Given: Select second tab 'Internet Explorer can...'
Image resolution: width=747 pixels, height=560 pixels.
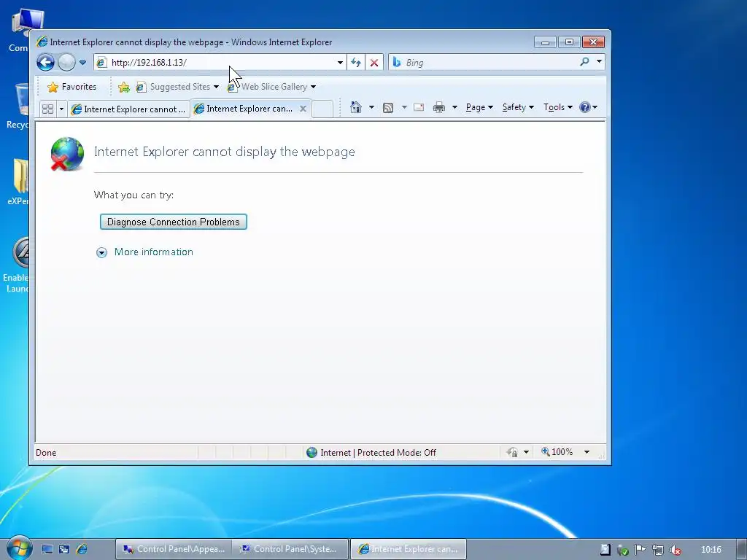Looking at the screenshot, I should 244,109.
